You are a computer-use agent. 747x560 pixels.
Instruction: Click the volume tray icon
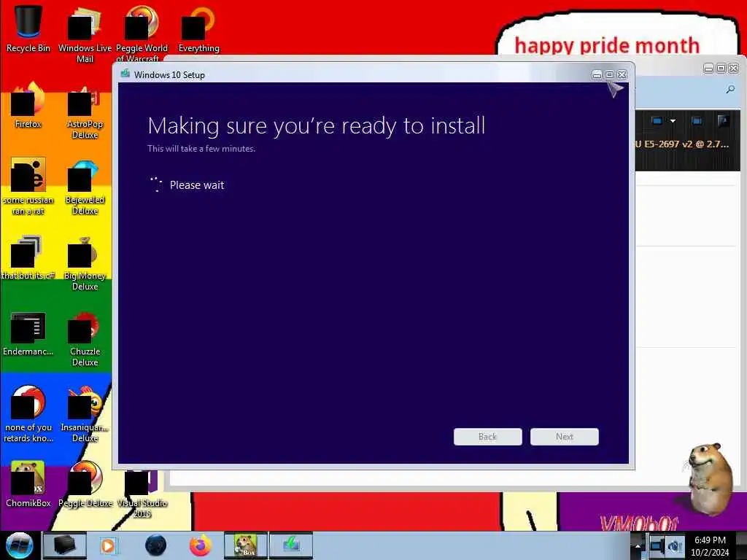[675, 545]
